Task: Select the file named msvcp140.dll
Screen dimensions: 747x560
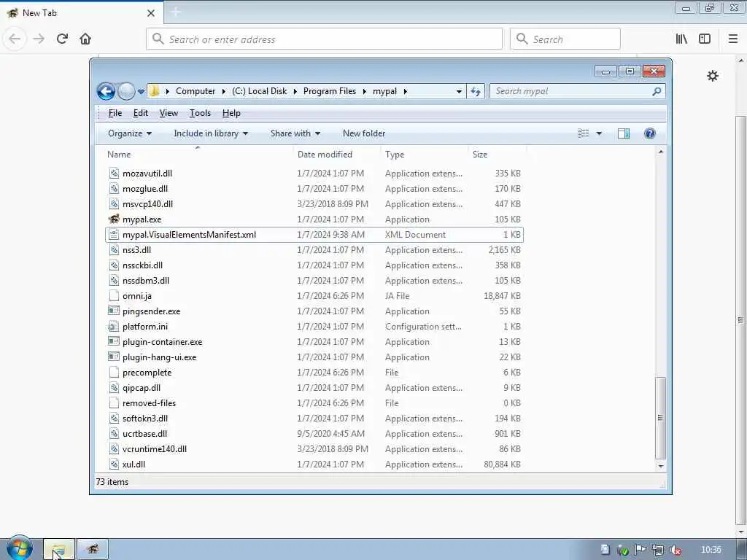Action: pos(147,204)
